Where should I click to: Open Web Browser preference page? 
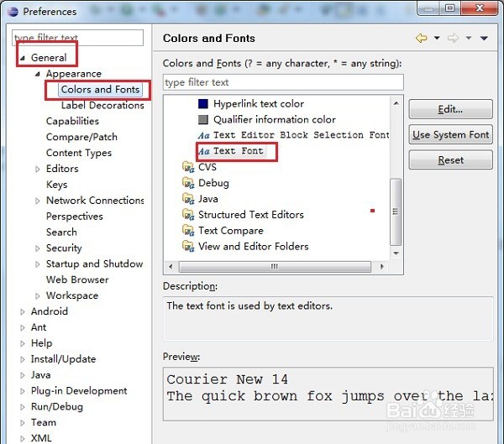(x=77, y=279)
